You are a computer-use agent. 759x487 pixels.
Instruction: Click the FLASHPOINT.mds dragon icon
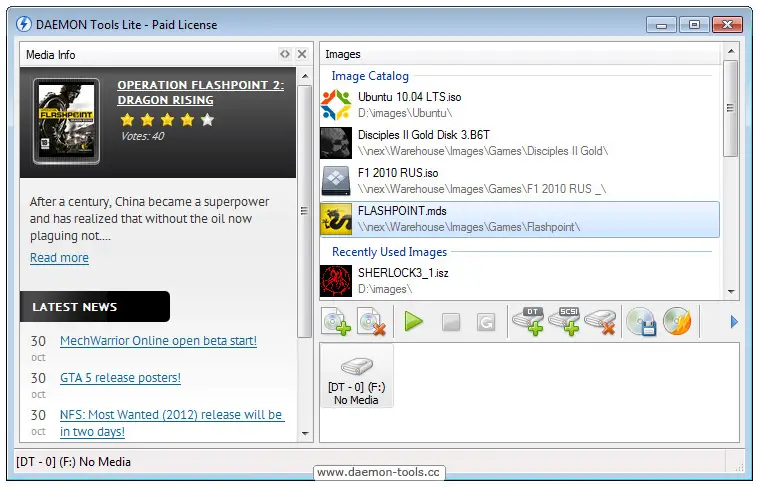coord(336,219)
